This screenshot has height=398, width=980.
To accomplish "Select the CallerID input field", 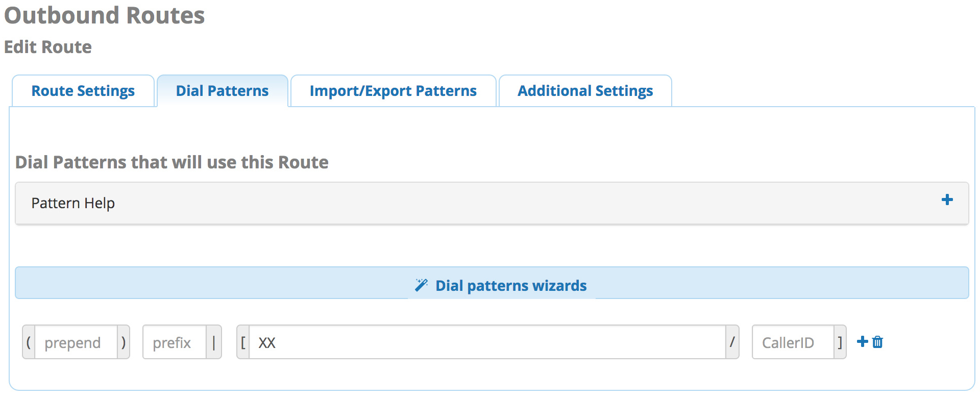I will pos(792,342).
